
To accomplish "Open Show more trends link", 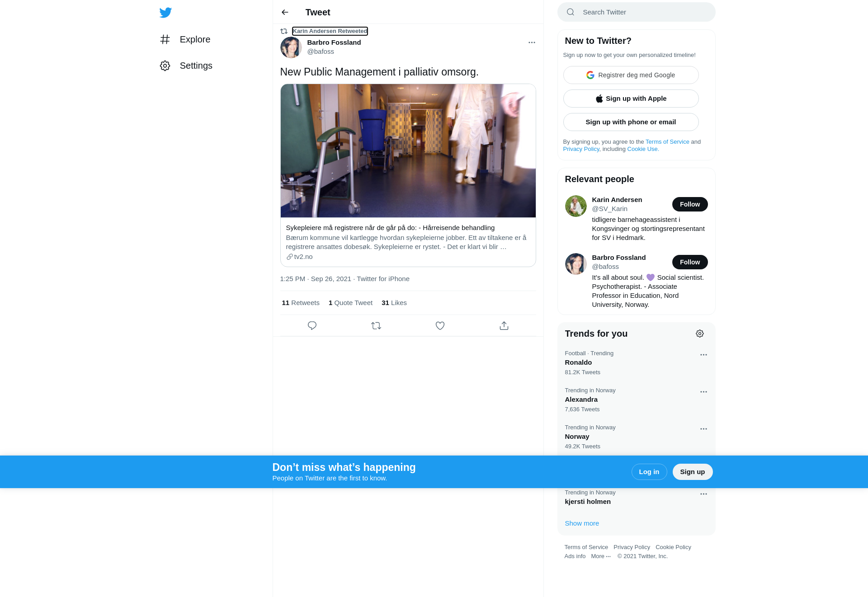I will tap(582, 523).
